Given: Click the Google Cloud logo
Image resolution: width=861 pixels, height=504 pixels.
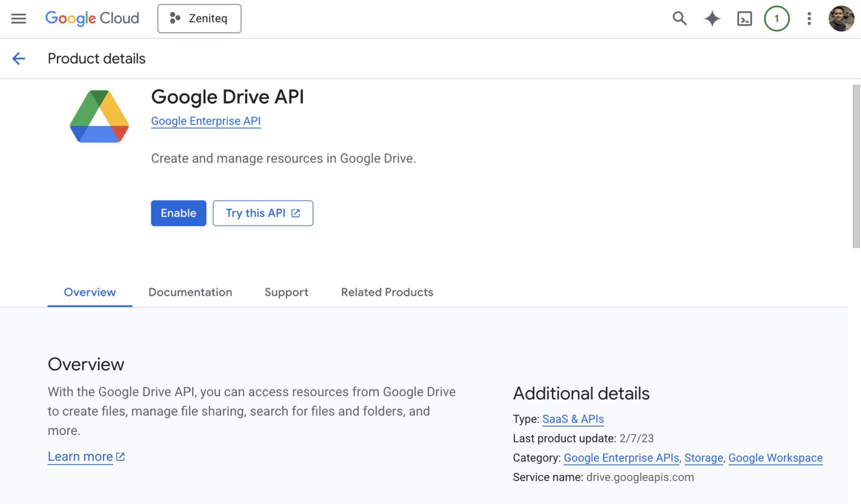Looking at the screenshot, I should [92, 19].
